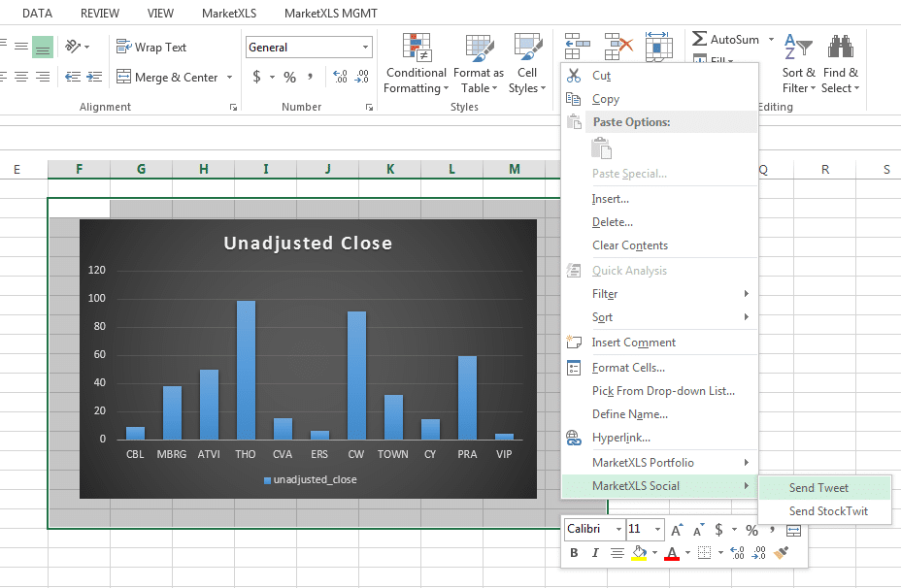The width and height of the screenshot is (901, 588).
Task: Click Format Painter in mini toolbar
Action: (x=781, y=553)
